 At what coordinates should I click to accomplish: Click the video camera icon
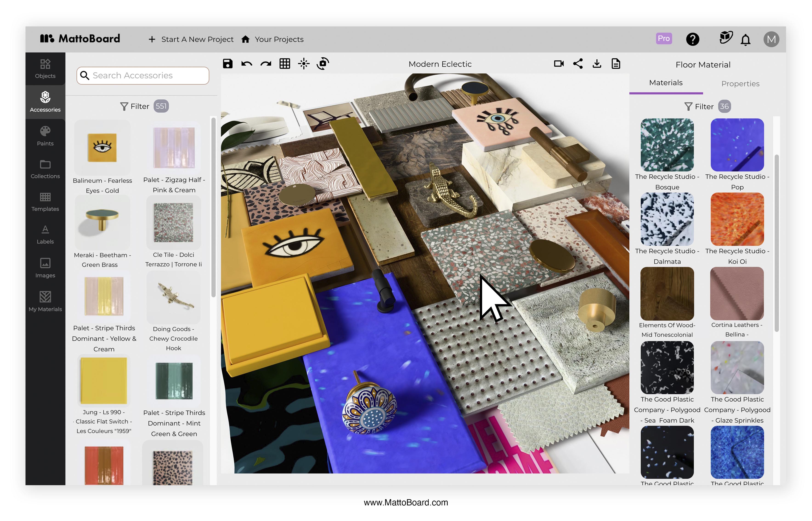(559, 64)
